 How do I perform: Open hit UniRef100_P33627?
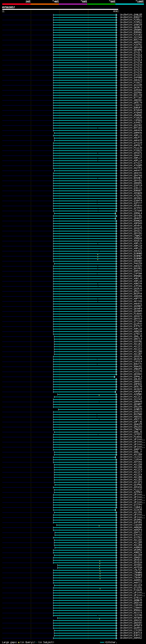[131, 82]
